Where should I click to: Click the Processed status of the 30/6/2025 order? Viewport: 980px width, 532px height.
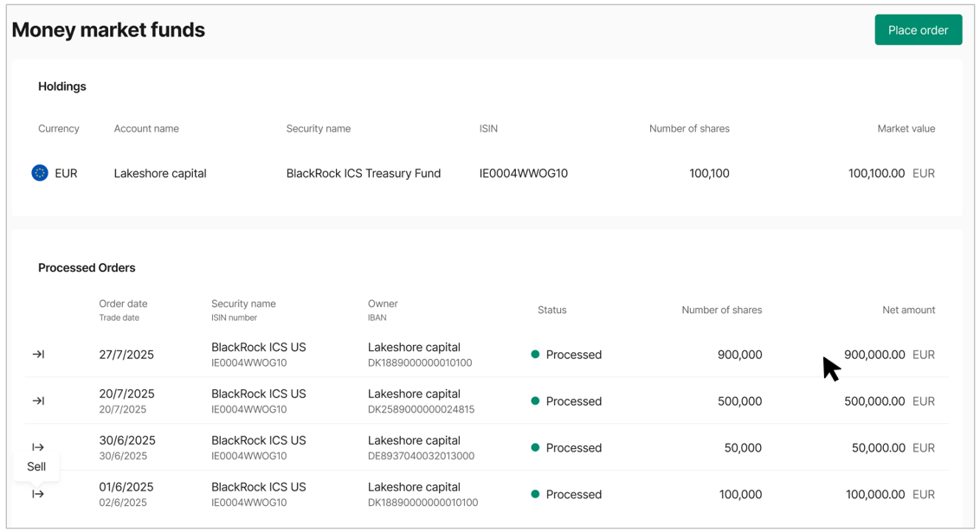(574, 448)
